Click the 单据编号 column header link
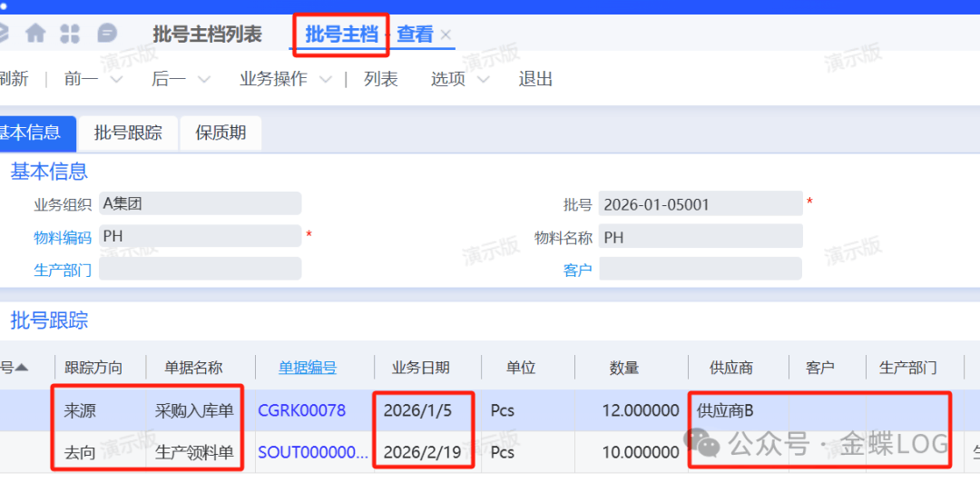Screen dimensions: 980x483 [x=308, y=368]
